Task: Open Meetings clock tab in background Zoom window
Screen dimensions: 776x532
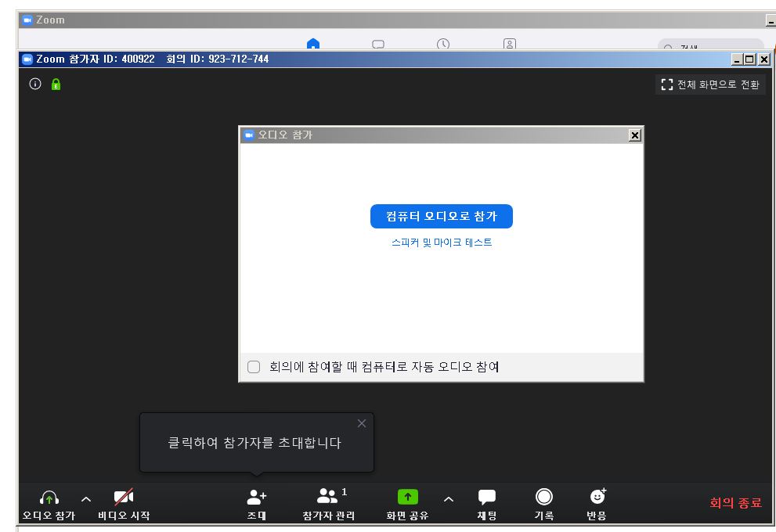Action: pos(443,44)
